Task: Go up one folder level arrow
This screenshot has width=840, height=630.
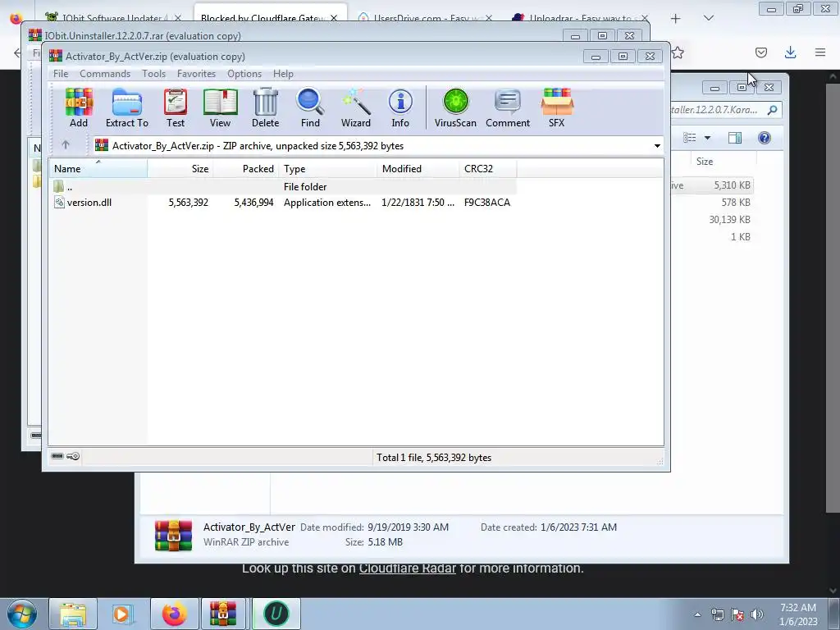Action: 66,145
